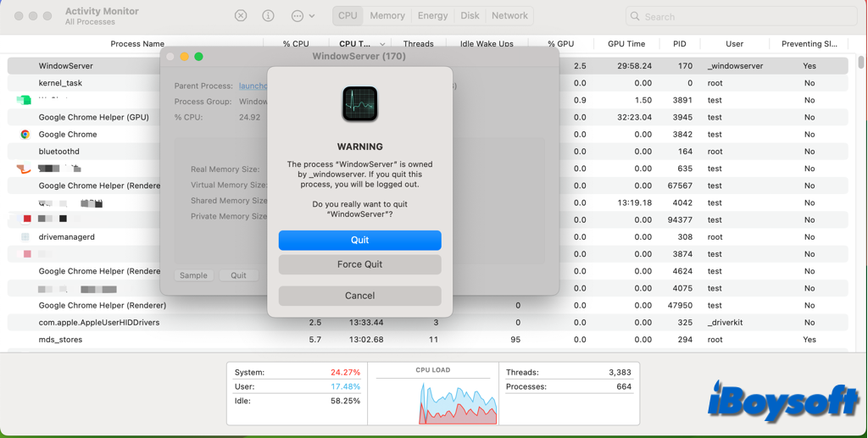Viewport: 868px width, 438px height.
Task: Select the kernel_task process row
Action: pyautogui.click(x=60, y=83)
